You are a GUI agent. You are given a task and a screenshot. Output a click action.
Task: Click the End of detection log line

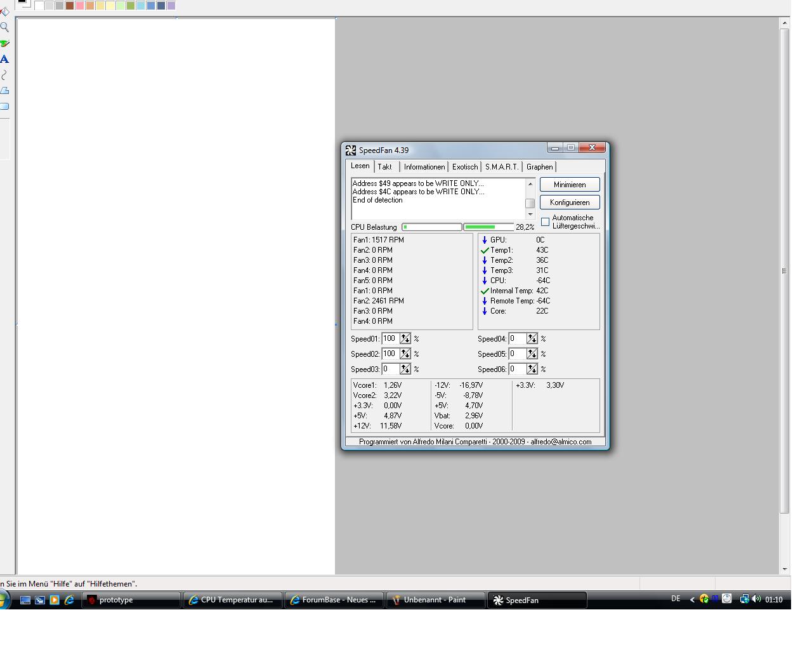[377, 200]
